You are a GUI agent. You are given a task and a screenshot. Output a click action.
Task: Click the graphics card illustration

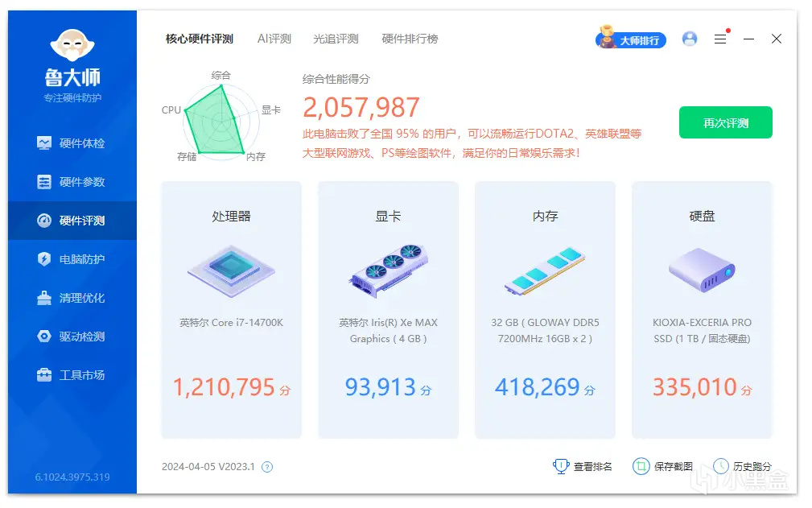(x=388, y=271)
